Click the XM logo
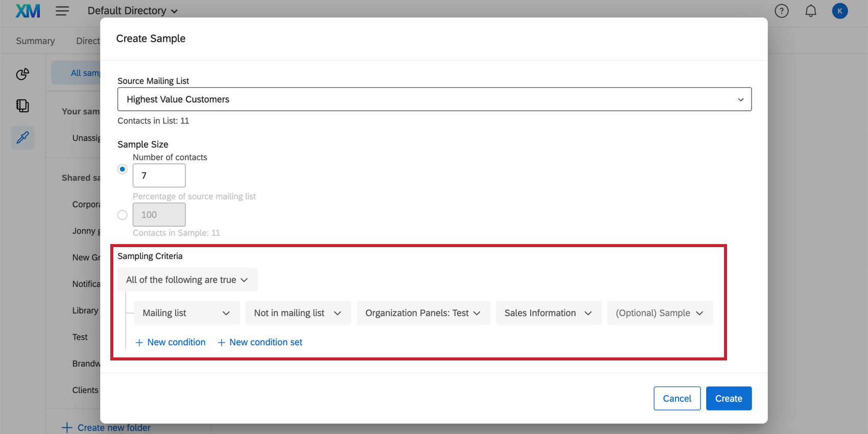This screenshot has height=434, width=868. click(28, 11)
